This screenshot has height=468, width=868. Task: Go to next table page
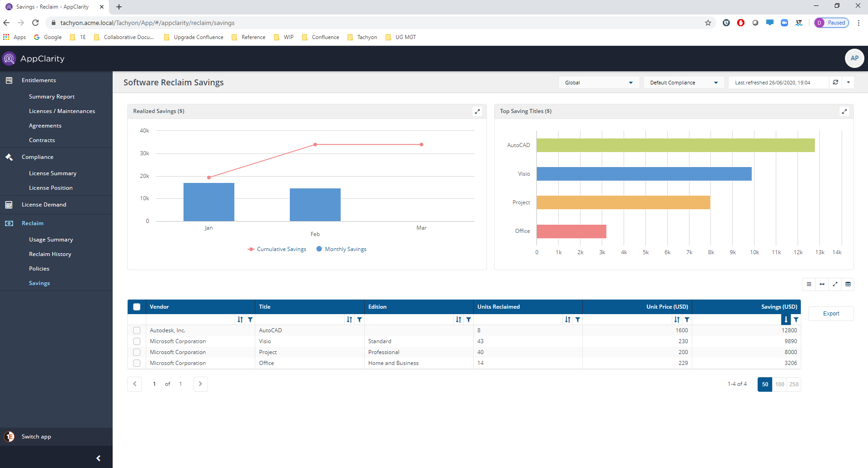(x=200, y=384)
